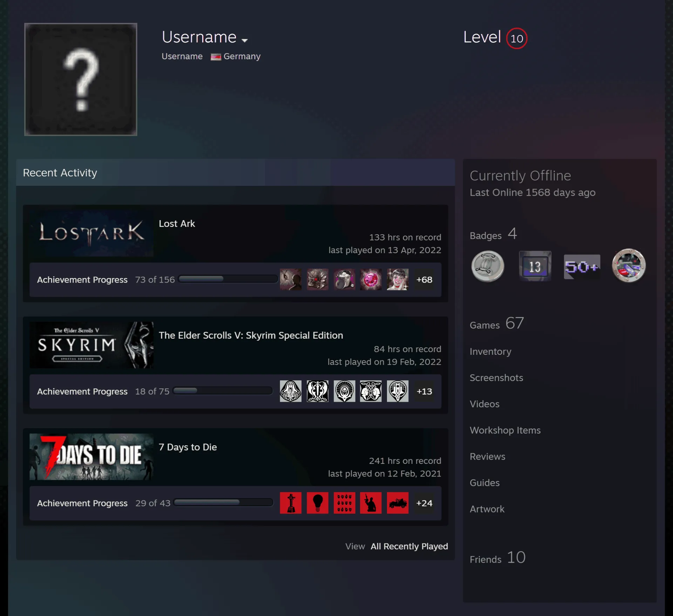This screenshot has height=616, width=673.
Task: Click the 50+ game collector badge
Action: [582, 267]
